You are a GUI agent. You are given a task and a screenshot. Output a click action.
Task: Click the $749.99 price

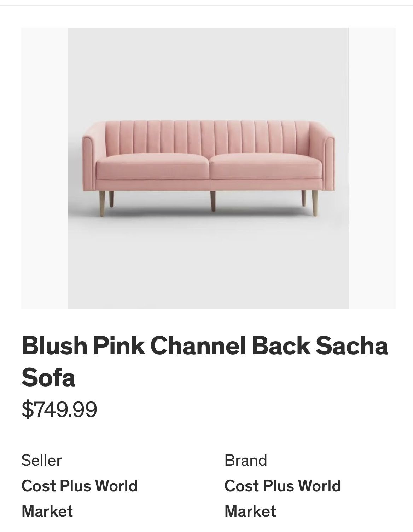click(x=59, y=409)
